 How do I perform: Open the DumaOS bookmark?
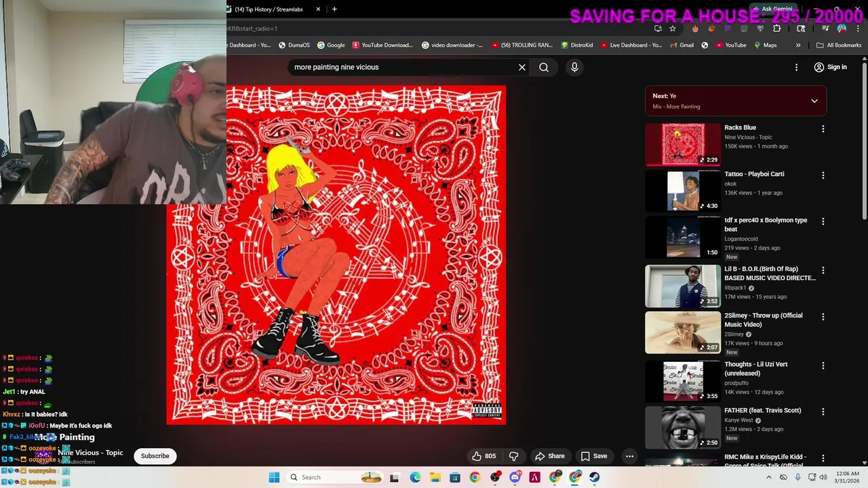tap(294, 45)
